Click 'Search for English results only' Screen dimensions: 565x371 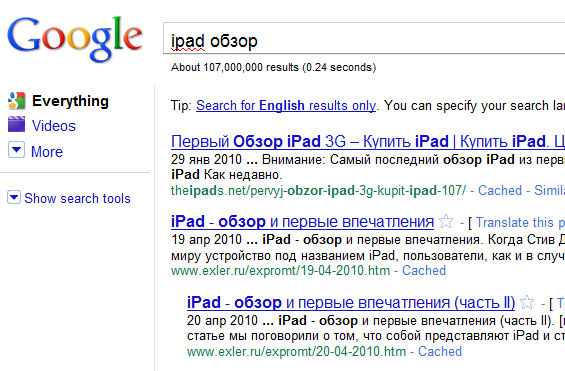pos(286,106)
